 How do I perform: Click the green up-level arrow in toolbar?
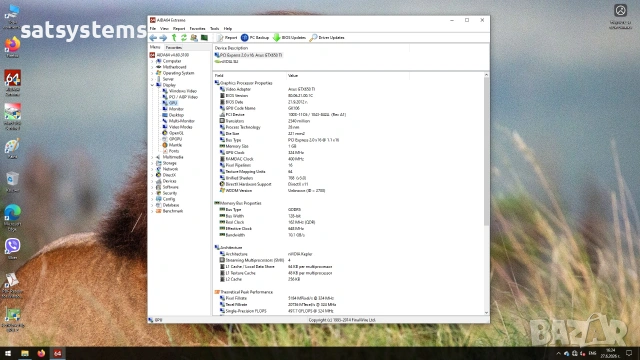(x=174, y=38)
